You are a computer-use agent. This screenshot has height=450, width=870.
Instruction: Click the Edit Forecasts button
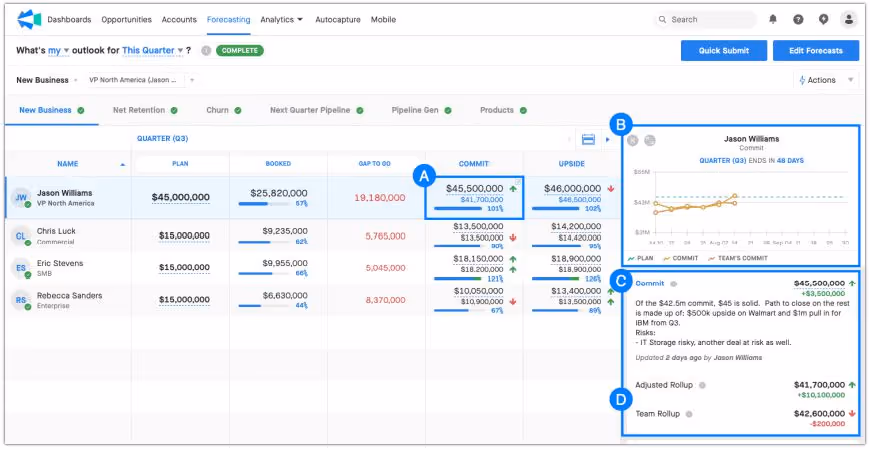[x=816, y=50]
